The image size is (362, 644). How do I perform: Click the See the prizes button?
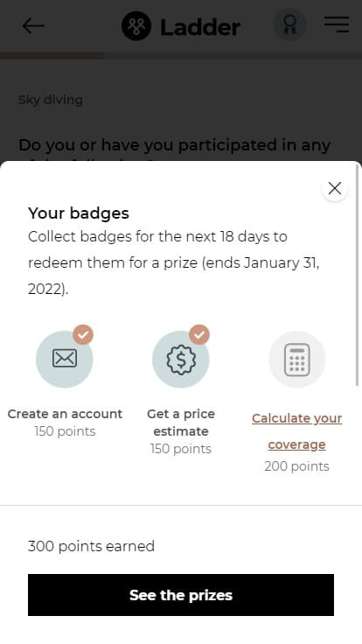click(181, 595)
